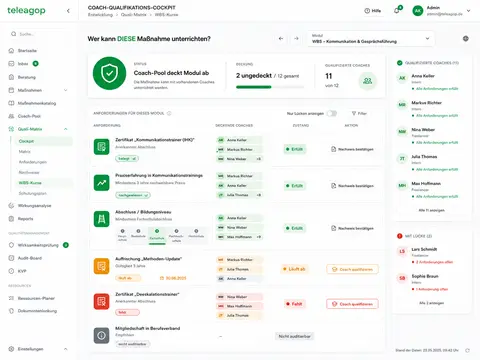This screenshot has width=480, height=360.
Task: Open the Ressourcen-Planer icon
Action: pyautogui.click(x=11, y=298)
